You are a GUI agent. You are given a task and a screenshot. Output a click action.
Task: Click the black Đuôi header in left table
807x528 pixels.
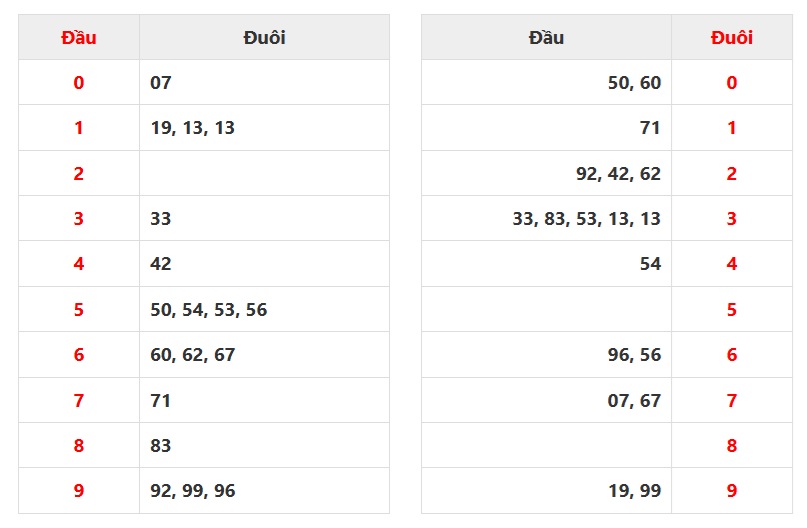[x=264, y=38]
